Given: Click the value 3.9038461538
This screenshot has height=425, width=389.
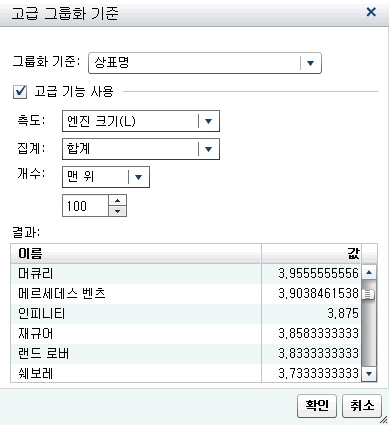Looking at the screenshot, I should pos(318,294).
